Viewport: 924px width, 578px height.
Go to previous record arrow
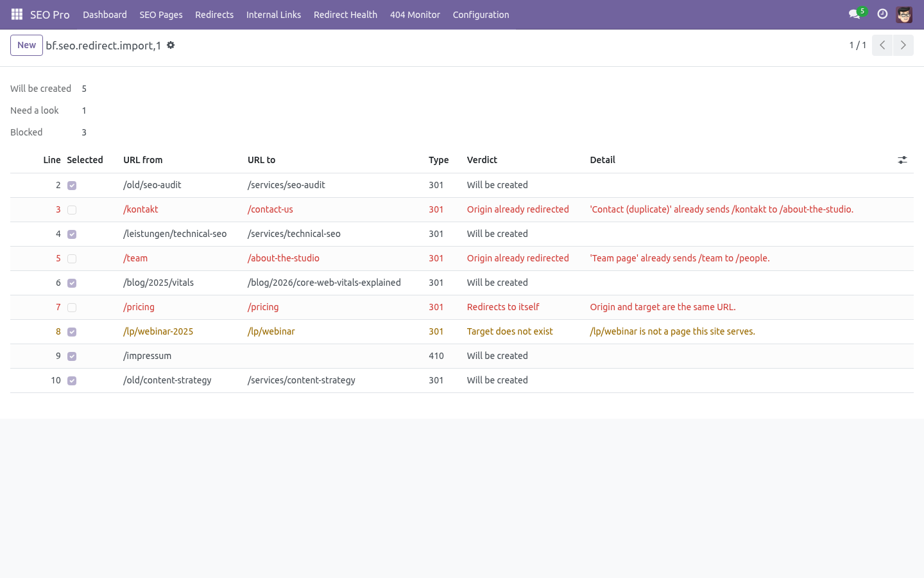pyautogui.click(x=882, y=45)
